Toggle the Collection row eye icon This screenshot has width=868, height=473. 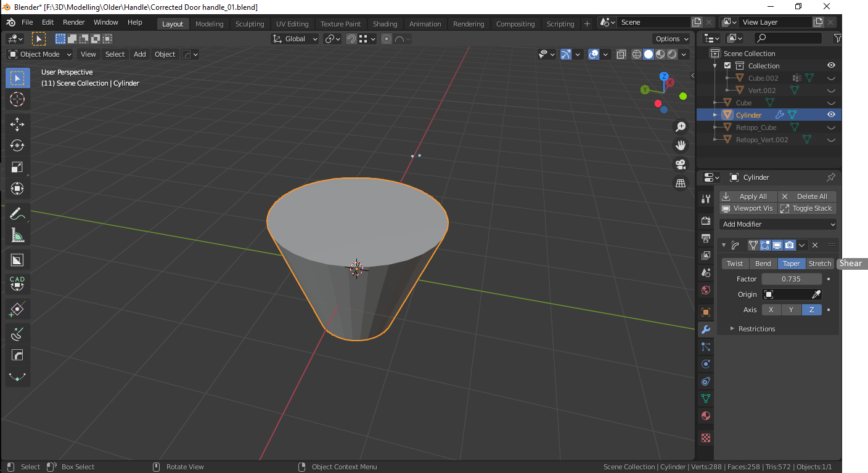831,65
